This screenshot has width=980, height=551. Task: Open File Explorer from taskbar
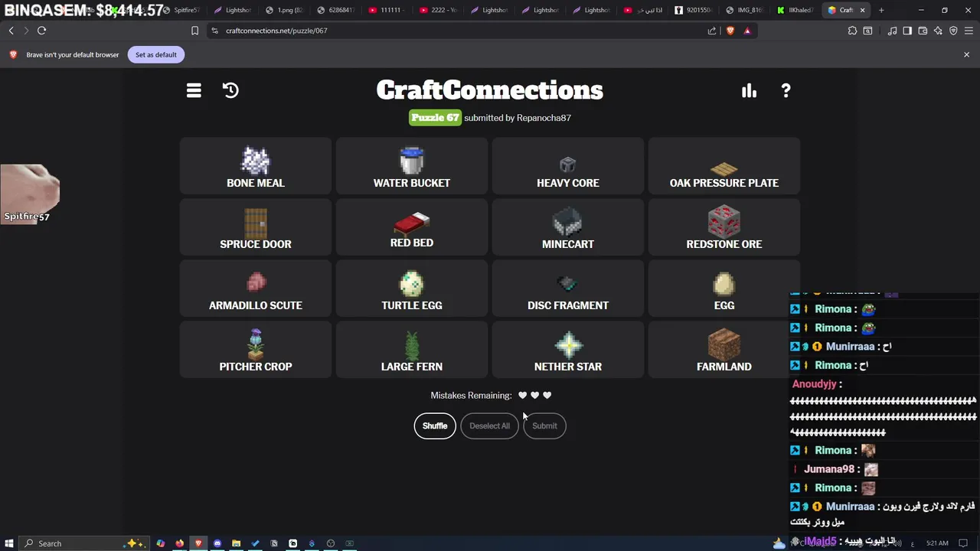tap(236, 543)
